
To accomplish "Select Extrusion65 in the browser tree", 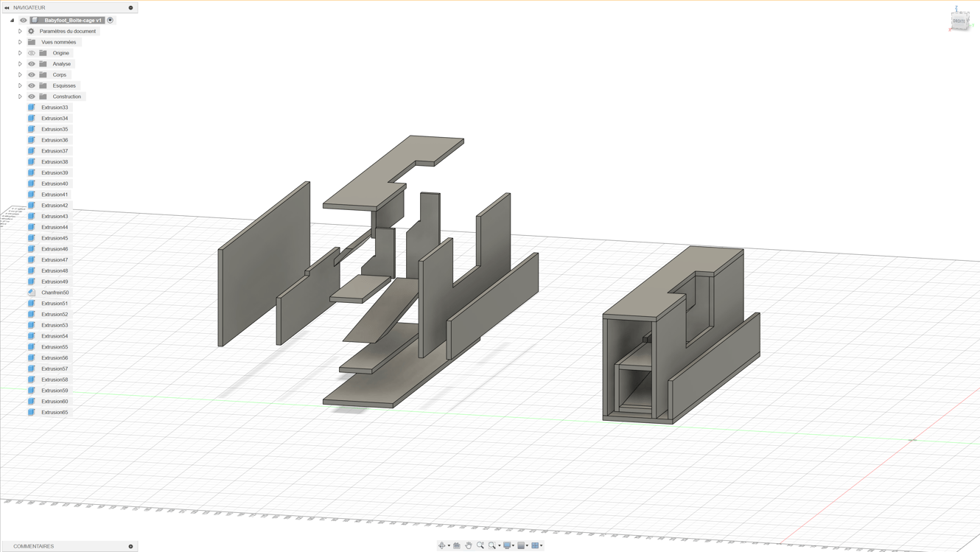I will coord(55,413).
